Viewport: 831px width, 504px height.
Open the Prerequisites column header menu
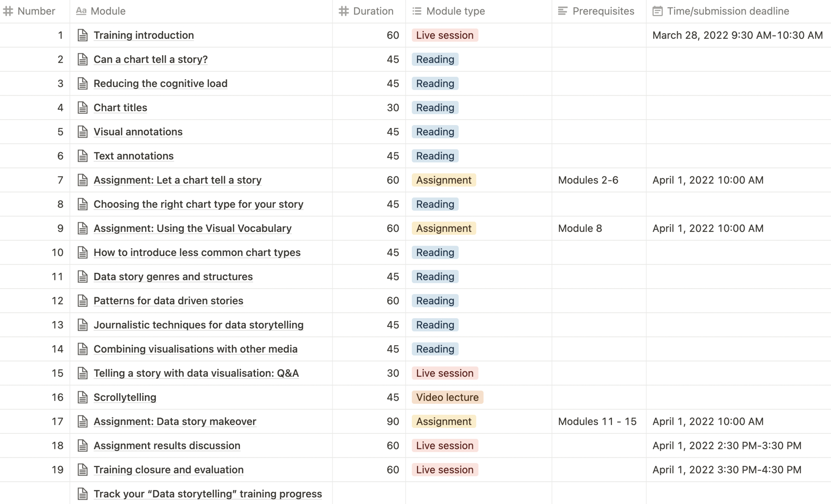pyautogui.click(x=603, y=11)
